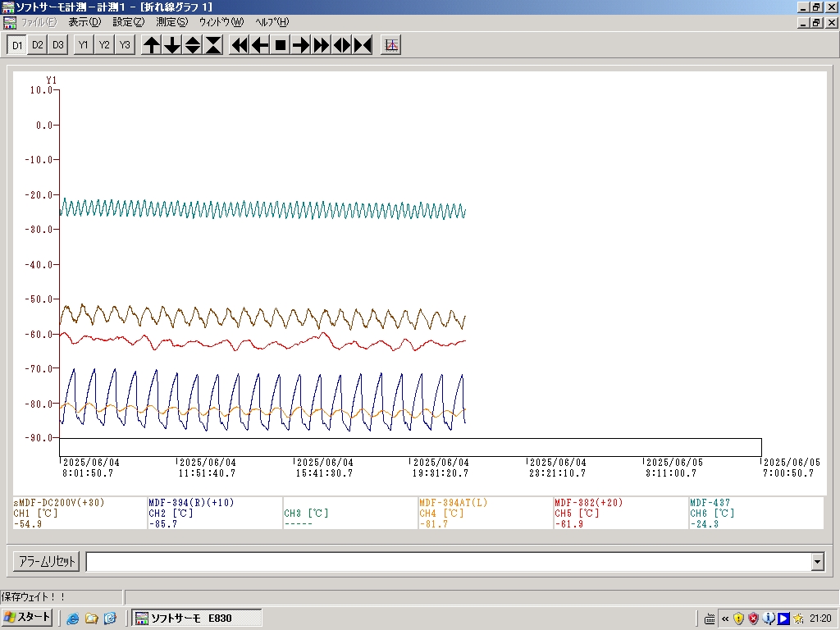Screen dimensions: 840x630
Task: Click the single left arrow scroll icon
Action: pyautogui.click(x=260, y=45)
